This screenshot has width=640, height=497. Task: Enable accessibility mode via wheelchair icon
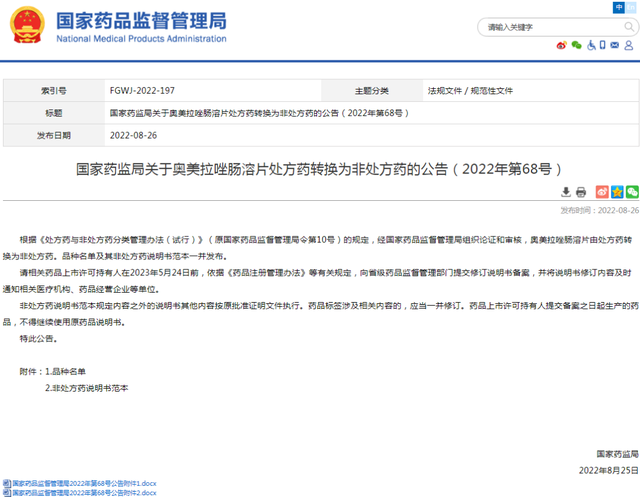(591, 45)
